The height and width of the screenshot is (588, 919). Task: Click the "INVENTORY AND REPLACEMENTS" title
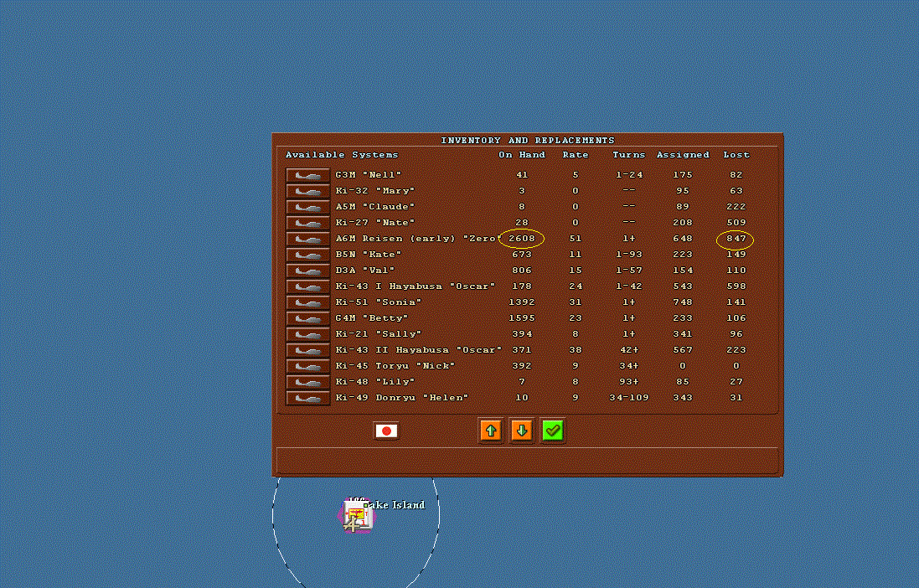(x=528, y=141)
